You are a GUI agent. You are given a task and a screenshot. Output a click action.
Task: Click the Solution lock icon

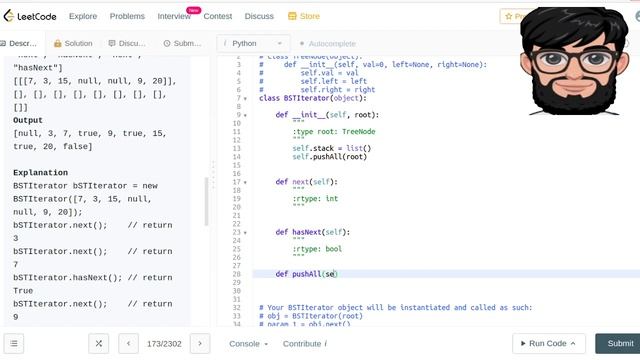click(x=58, y=43)
